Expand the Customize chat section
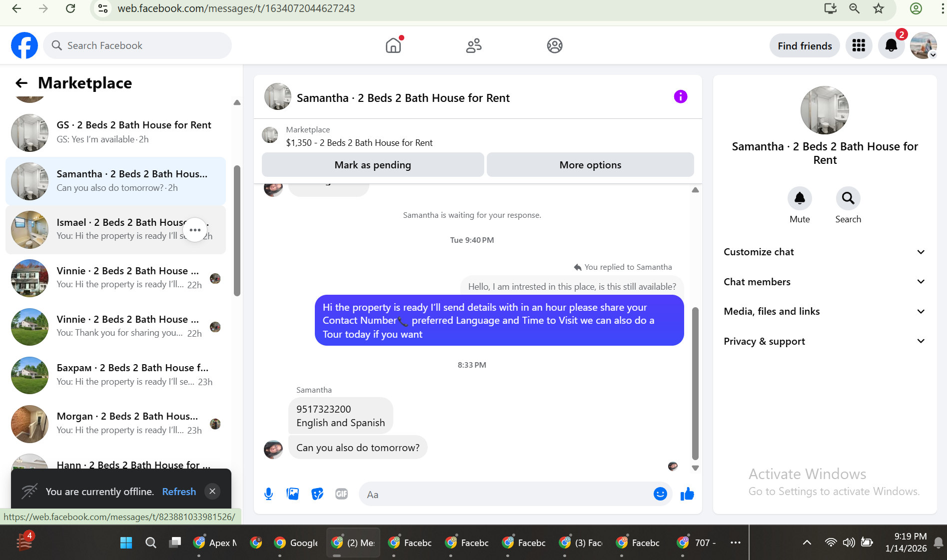 [825, 252]
